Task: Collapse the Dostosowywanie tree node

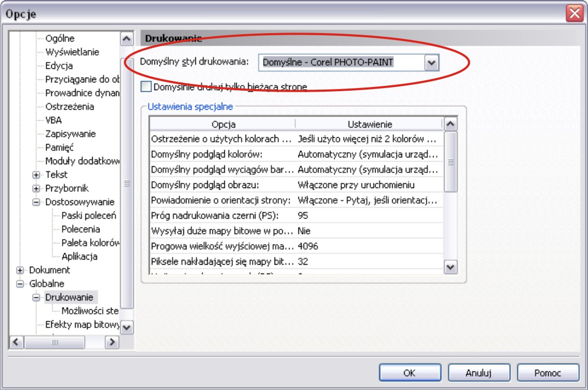Action: pyautogui.click(x=36, y=202)
